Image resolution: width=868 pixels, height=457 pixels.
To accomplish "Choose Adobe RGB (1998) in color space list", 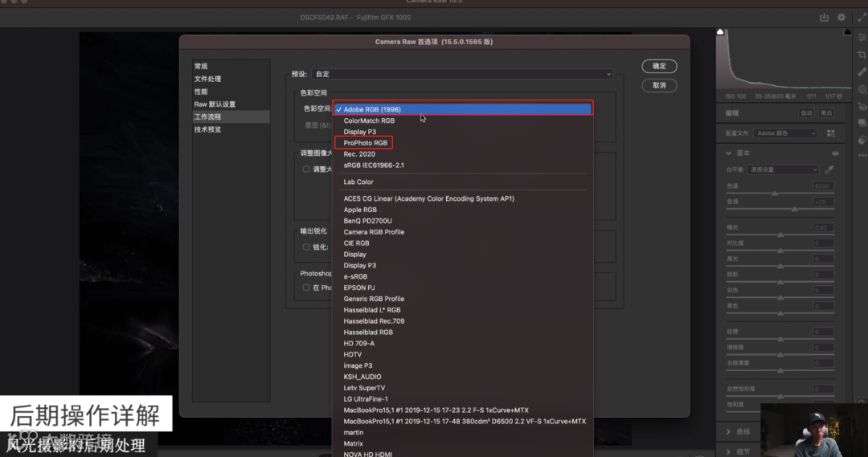I will (463, 109).
